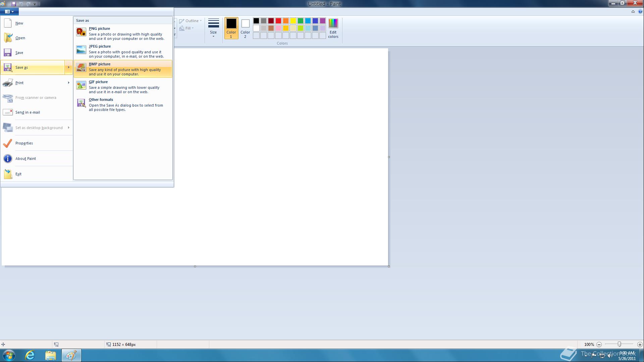Image resolution: width=644 pixels, height=362 pixels.
Task: Click the Exit icon in the menu
Action: (x=8, y=174)
